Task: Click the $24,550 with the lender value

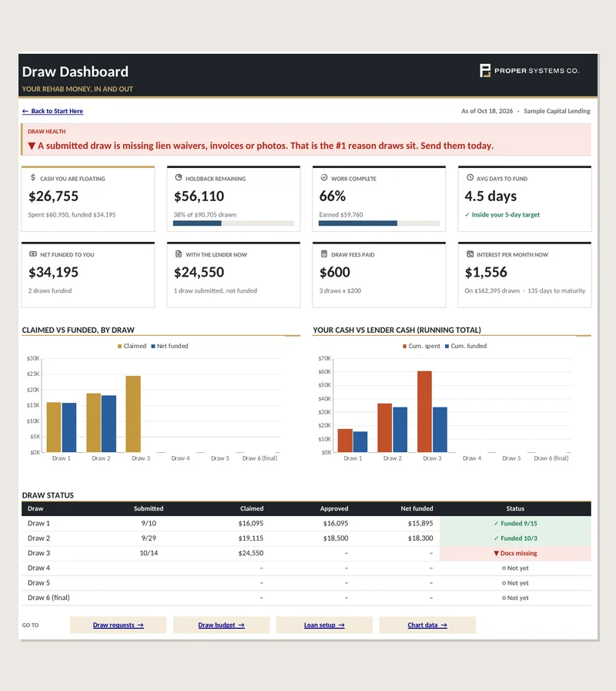Action: pyautogui.click(x=199, y=273)
